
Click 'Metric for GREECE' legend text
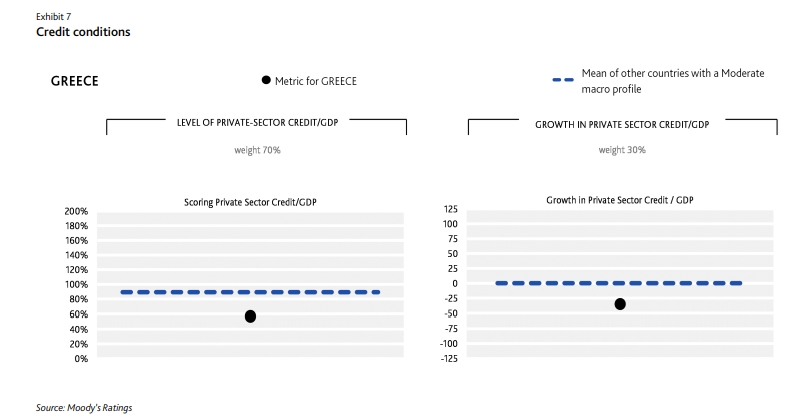(316, 81)
